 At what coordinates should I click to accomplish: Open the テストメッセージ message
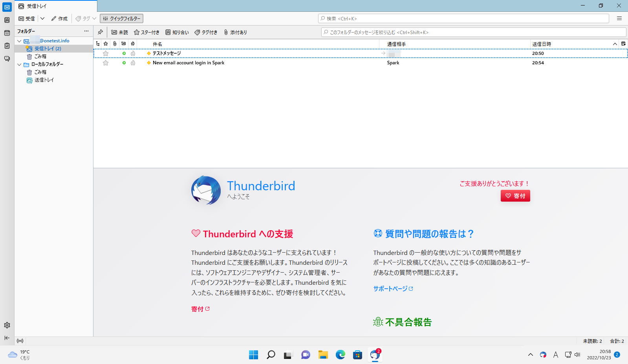pyautogui.click(x=361, y=53)
